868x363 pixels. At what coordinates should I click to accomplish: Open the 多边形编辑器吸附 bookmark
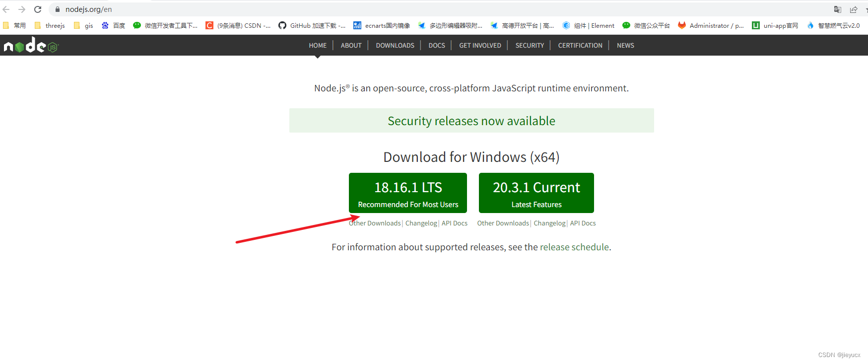tap(450, 25)
